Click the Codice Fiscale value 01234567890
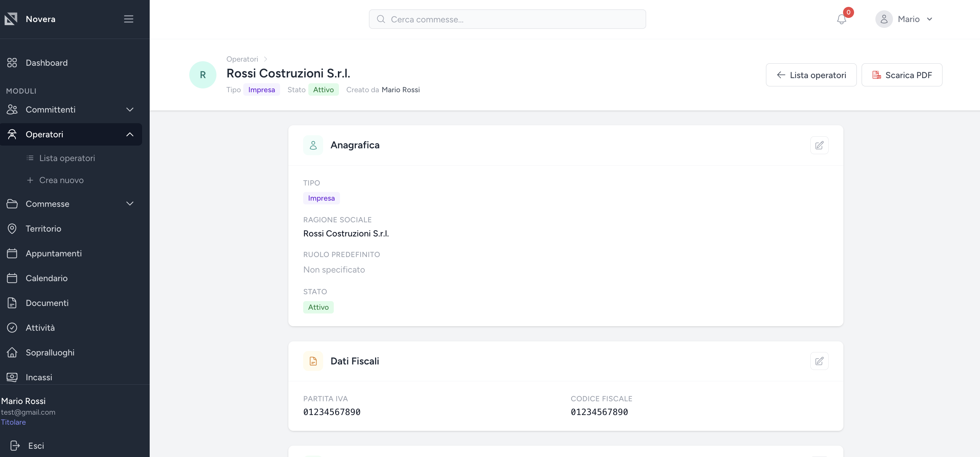 pos(599,412)
